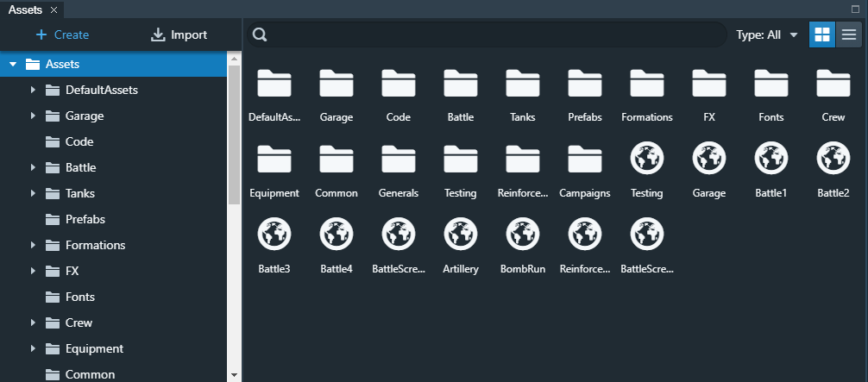
Task: Select the Assets panel tab
Action: [25, 9]
